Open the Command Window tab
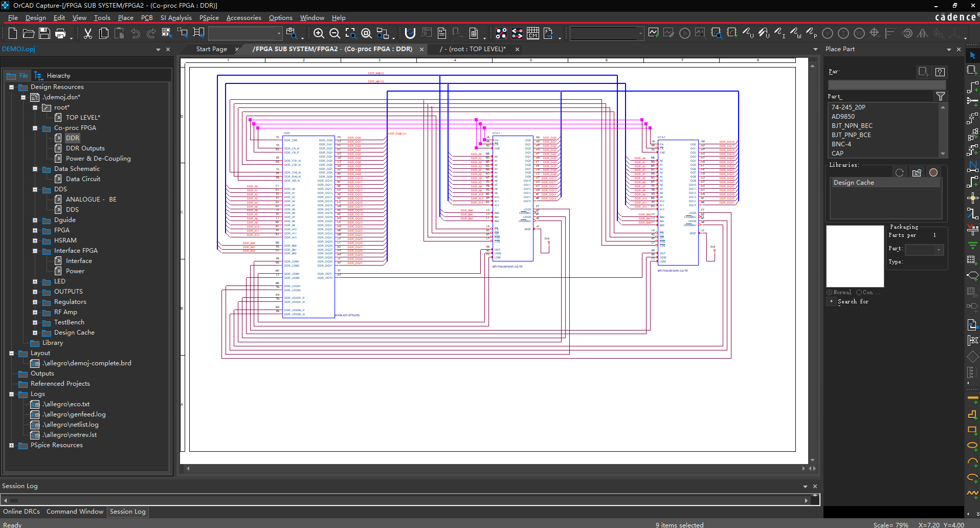Screen dimensions: 980x528 (x=75, y=512)
